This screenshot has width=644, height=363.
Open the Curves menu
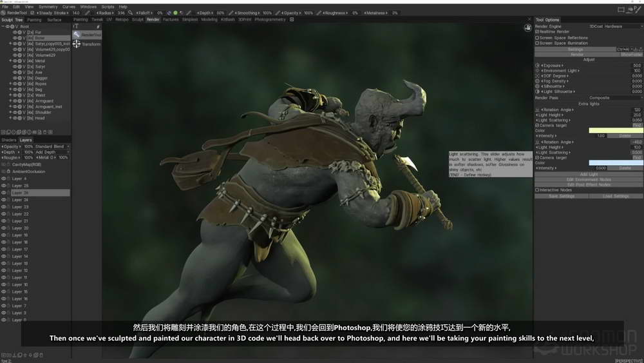(x=69, y=7)
